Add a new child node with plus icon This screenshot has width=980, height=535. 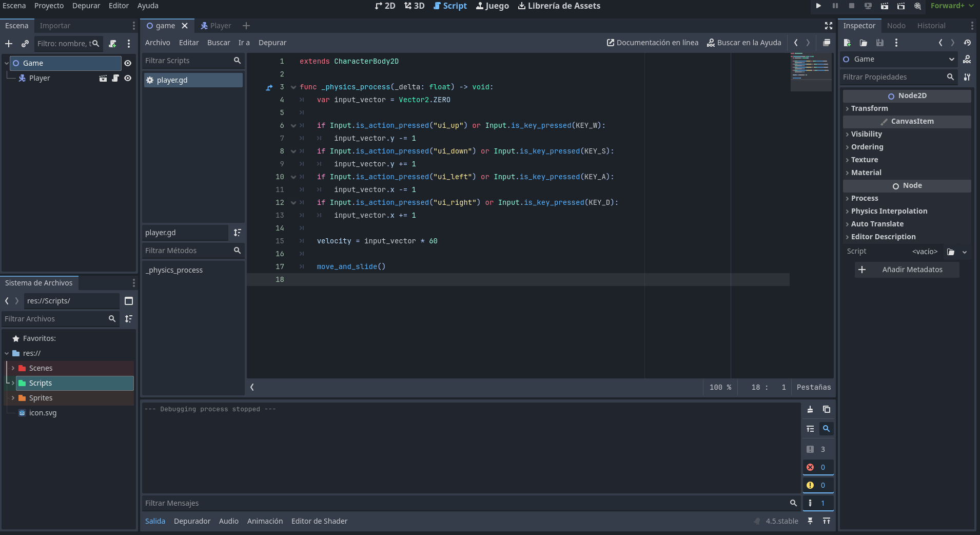click(9, 44)
